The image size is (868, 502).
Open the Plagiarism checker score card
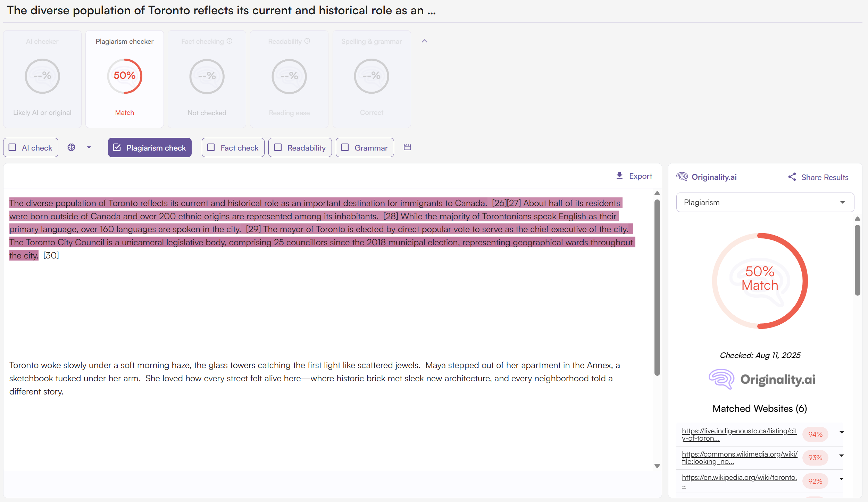125,79
